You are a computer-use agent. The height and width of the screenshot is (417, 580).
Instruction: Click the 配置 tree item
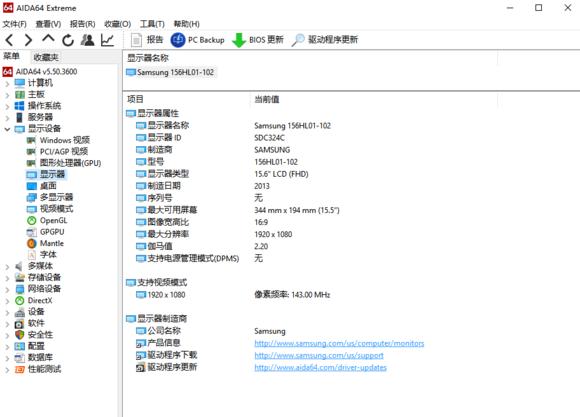tap(29, 346)
